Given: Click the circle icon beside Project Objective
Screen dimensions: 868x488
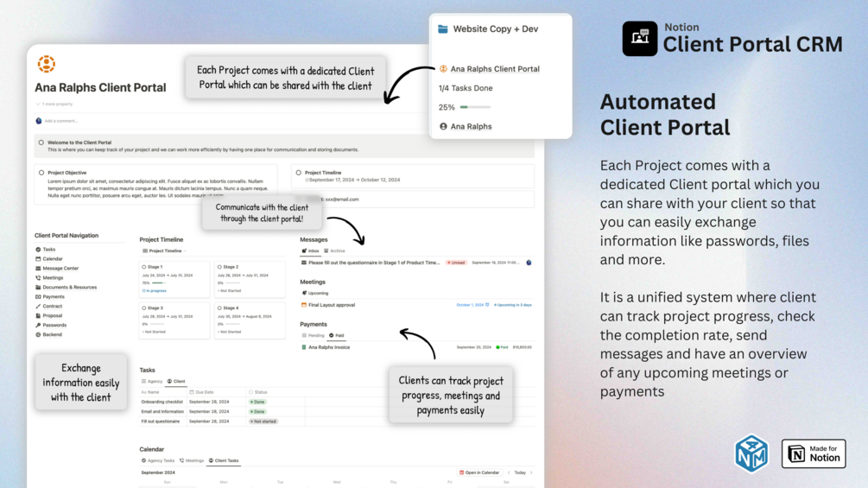Looking at the screenshot, I should point(41,173).
